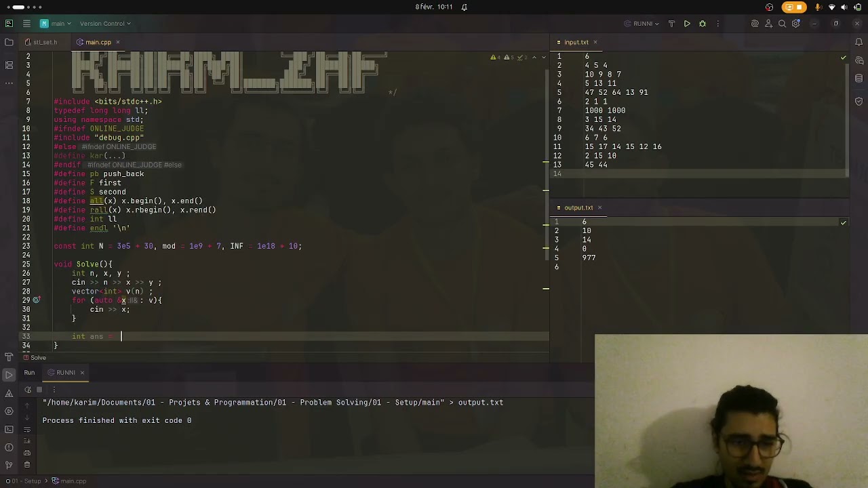Open Terminal tool window icon

[x=9, y=429]
